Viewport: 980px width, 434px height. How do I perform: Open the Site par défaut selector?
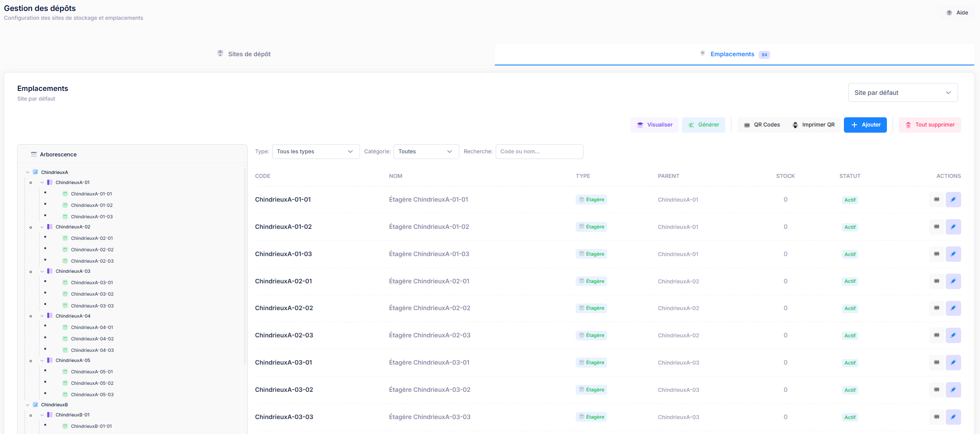[x=902, y=93]
